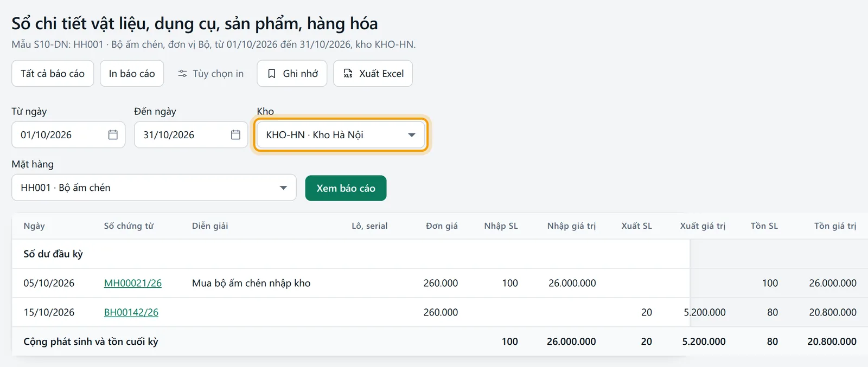The width and height of the screenshot is (868, 367).
Task: Click the Diễn giải column header
Action: [x=210, y=226]
